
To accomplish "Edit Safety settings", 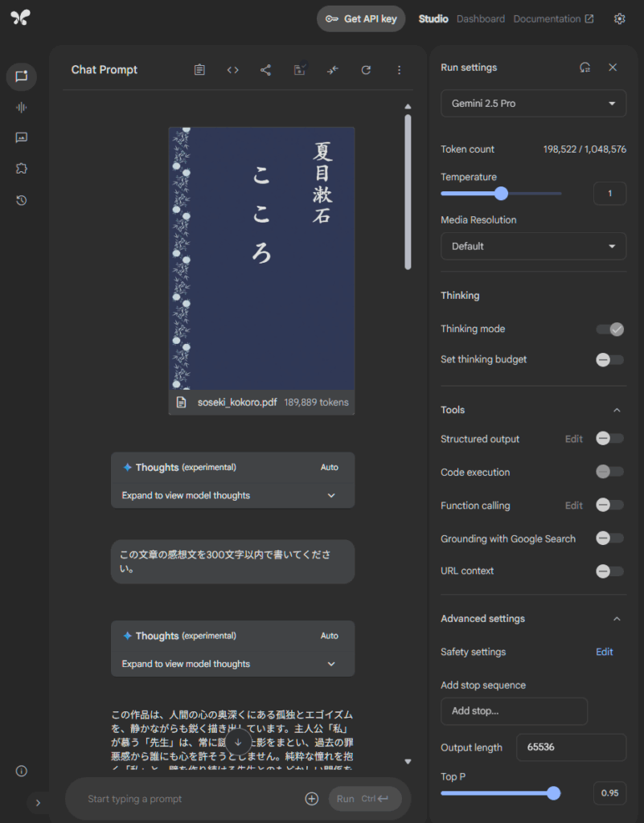I will coord(604,652).
